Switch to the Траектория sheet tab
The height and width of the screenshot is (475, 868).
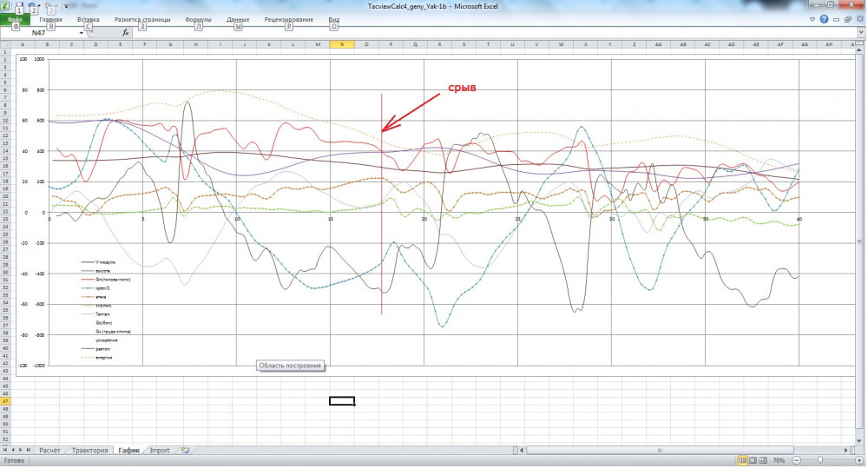tap(89, 451)
